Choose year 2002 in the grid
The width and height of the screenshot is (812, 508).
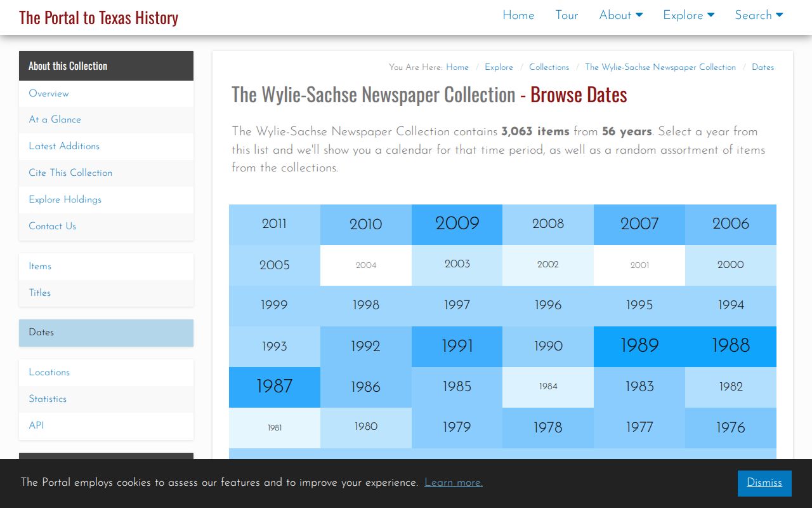[x=548, y=265]
